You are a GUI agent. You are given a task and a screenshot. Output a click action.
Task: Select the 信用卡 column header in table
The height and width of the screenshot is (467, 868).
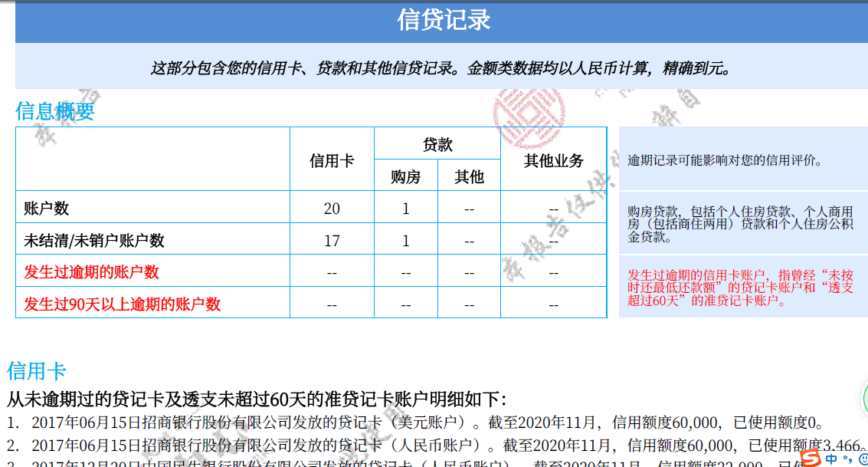[x=331, y=159]
